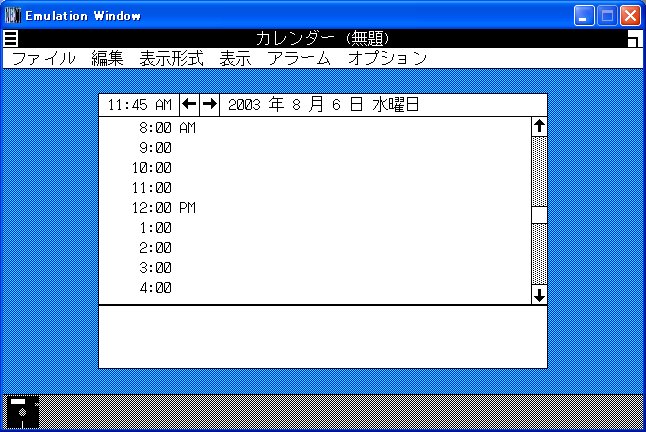Click the Emulation Window title bar icon
Screen dimensions: 646x432
coord(13,15)
